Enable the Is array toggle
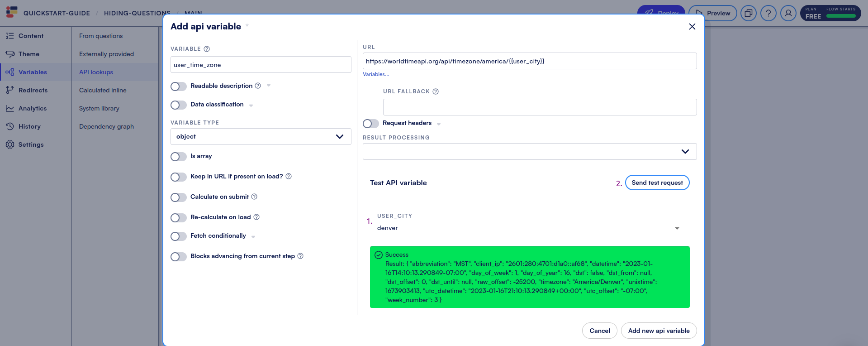This screenshot has height=346, width=868. tap(178, 157)
